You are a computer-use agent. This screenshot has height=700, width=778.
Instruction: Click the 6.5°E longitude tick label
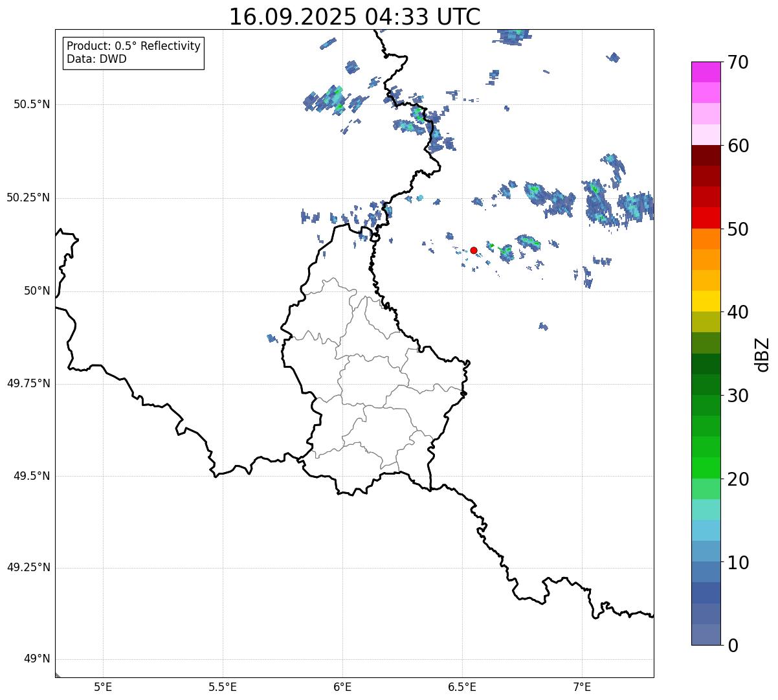(x=462, y=686)
